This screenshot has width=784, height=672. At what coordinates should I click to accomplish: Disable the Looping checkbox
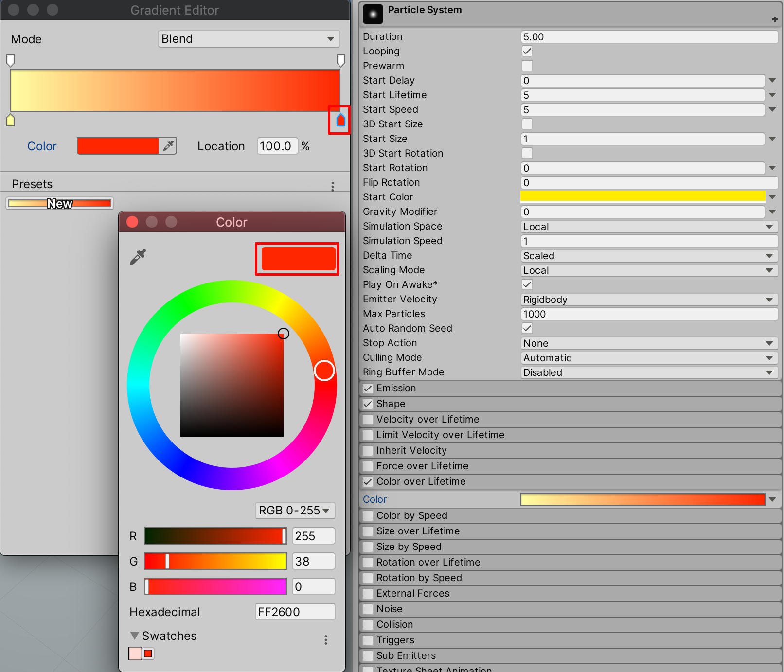click(x=527, y=51)
